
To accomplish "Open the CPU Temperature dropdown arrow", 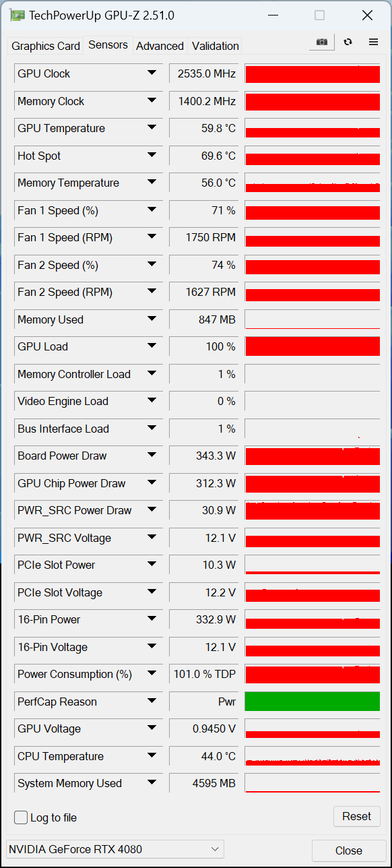I will pos(152,756).
